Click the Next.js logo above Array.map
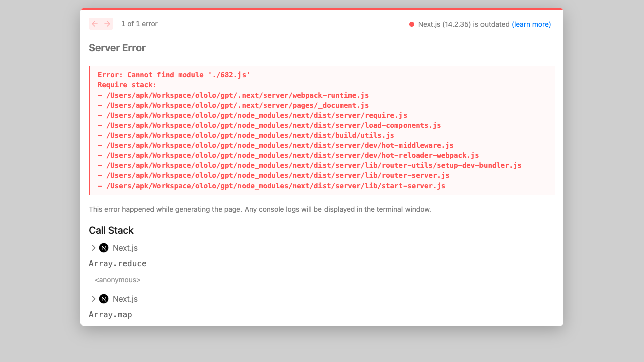Viewport: 644px width, 362px height. click(x=104, y=299)
